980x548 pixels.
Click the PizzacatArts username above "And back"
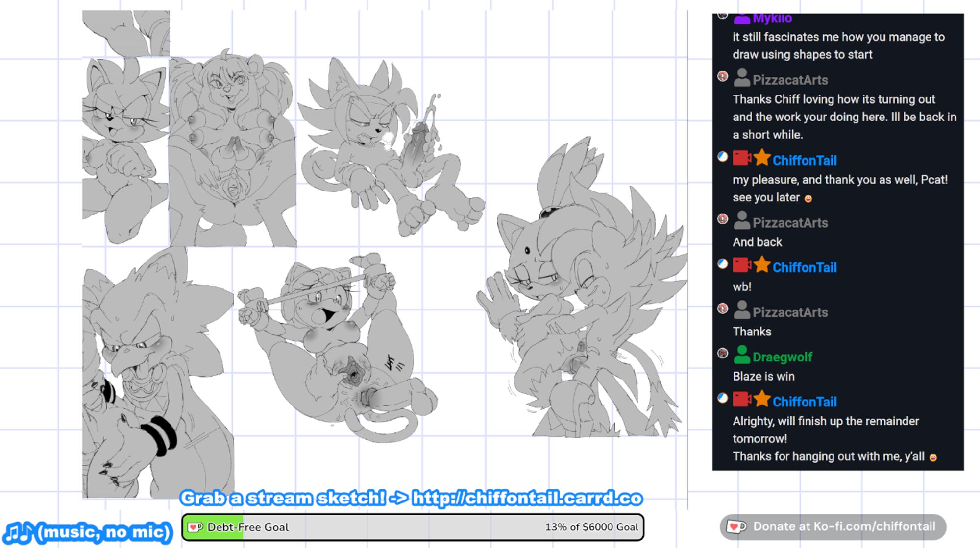pyautogui.click(x=790, y=223)
